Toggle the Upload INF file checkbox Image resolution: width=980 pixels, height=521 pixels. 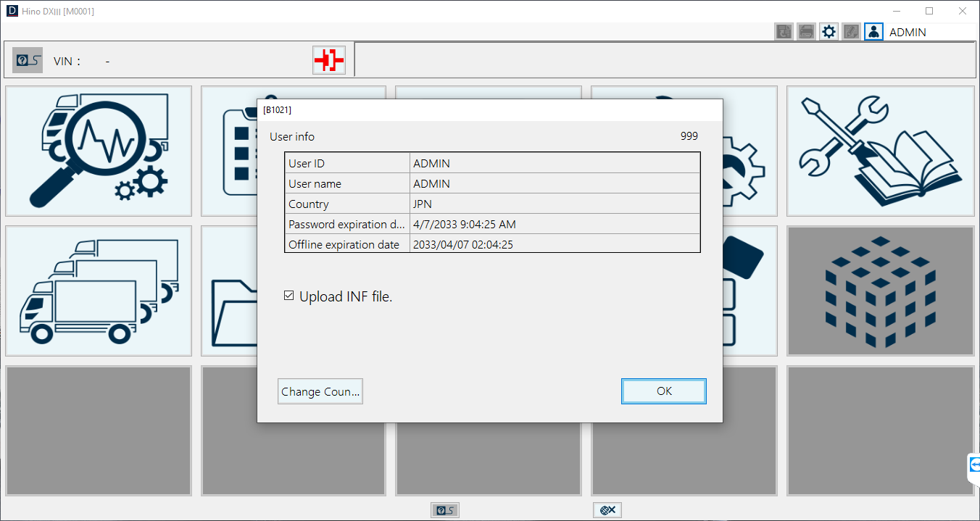point(289,296)
